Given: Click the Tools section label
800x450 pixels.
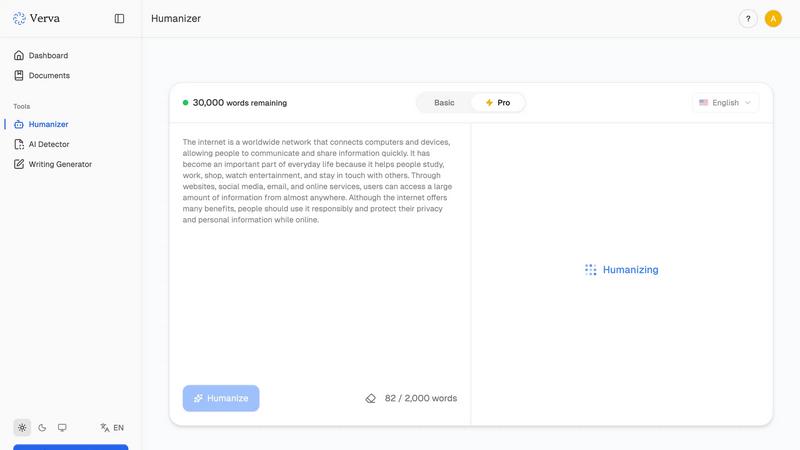Looking at the screenshot, I should click(21, 106).
